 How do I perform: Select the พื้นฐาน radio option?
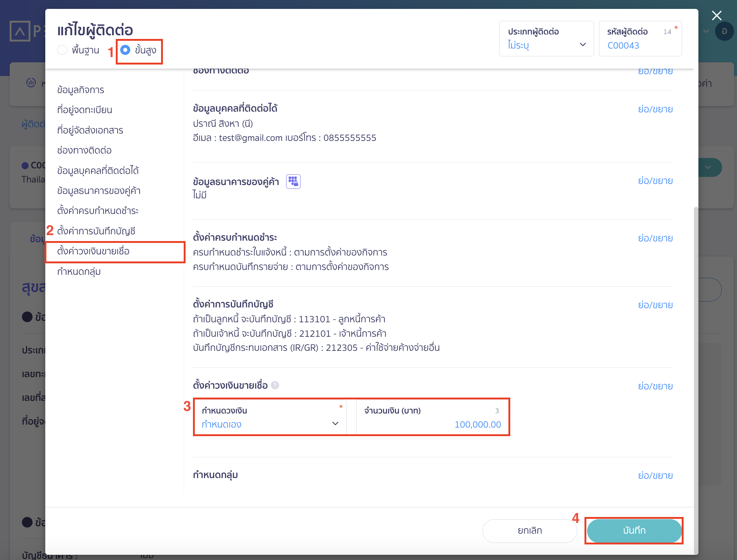62,49
